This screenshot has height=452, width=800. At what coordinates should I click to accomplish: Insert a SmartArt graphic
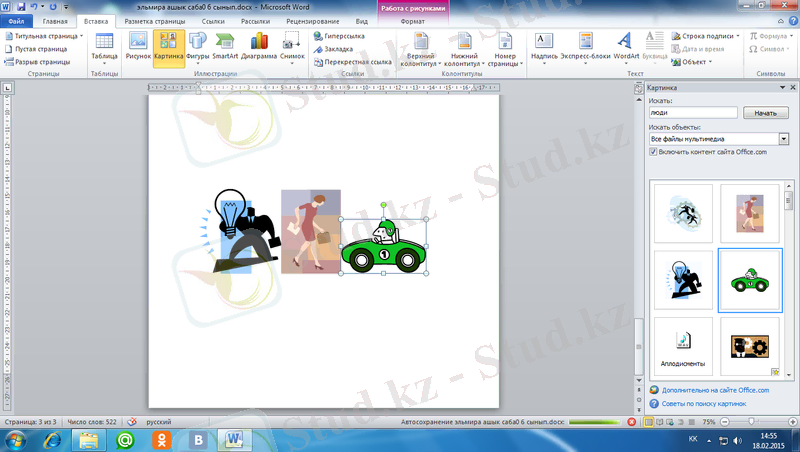point(226,46)
